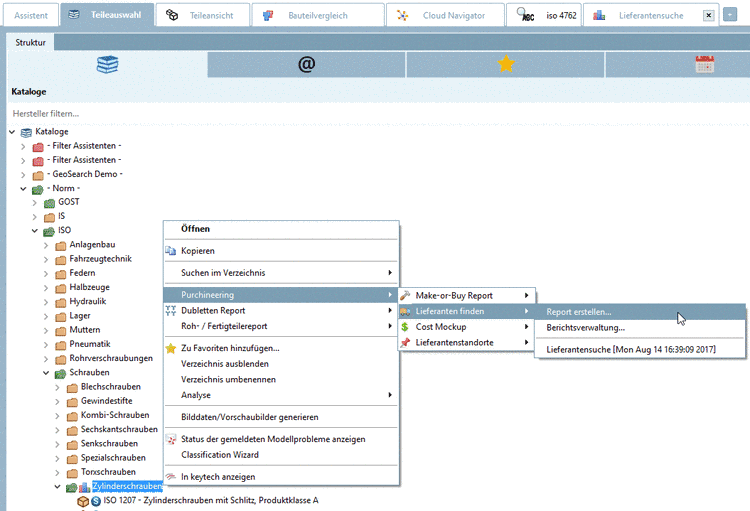
Task: Click the GeoSearch Demo folder icon
Action: (x=38, y=175)
